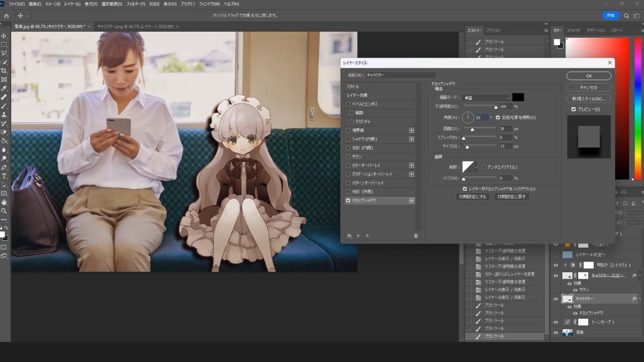Click the 新規スタイル(W)... button

589,99
